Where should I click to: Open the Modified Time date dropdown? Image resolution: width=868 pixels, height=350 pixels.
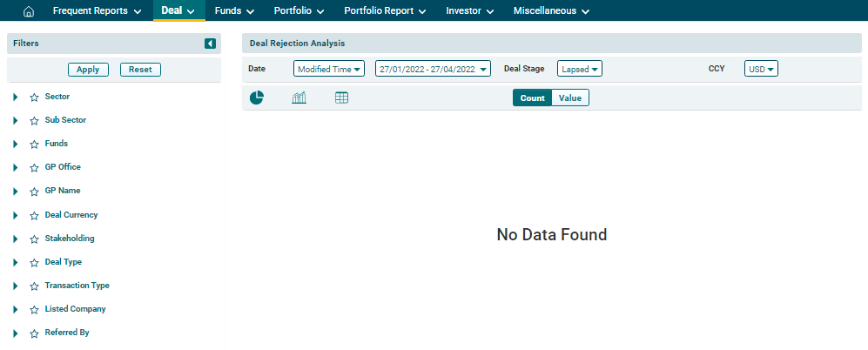coord(329,69)
